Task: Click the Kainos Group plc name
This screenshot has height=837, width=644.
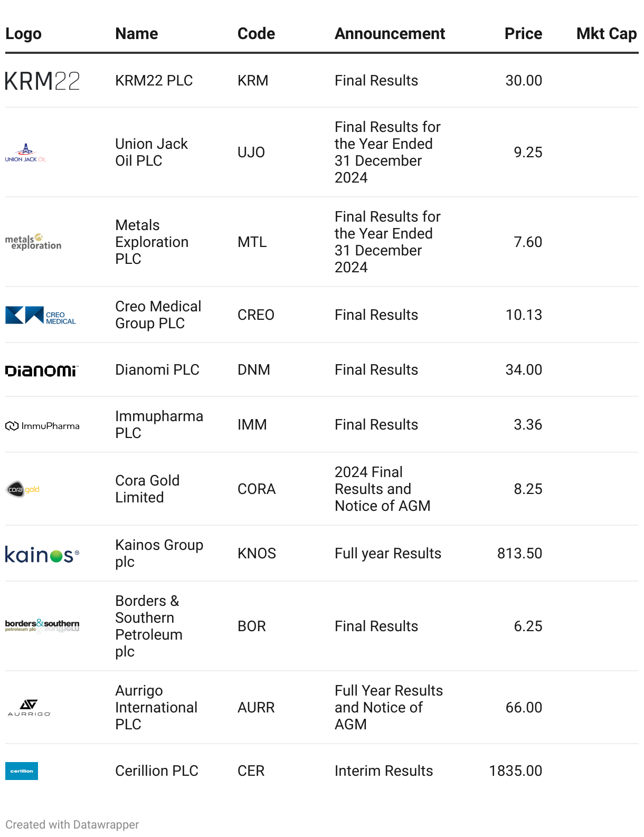Action: 159,554
